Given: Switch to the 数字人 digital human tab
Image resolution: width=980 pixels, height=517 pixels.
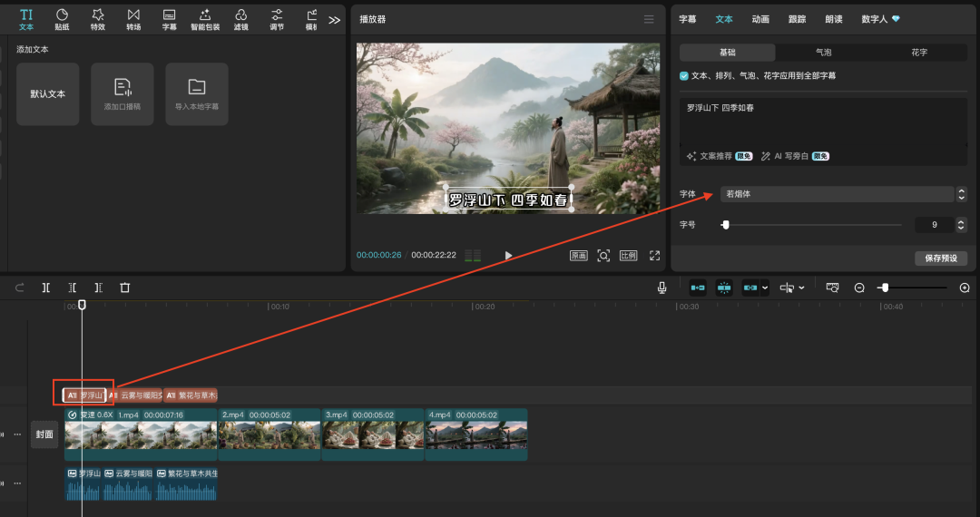Looking at the screenshot, I should 880,19.
